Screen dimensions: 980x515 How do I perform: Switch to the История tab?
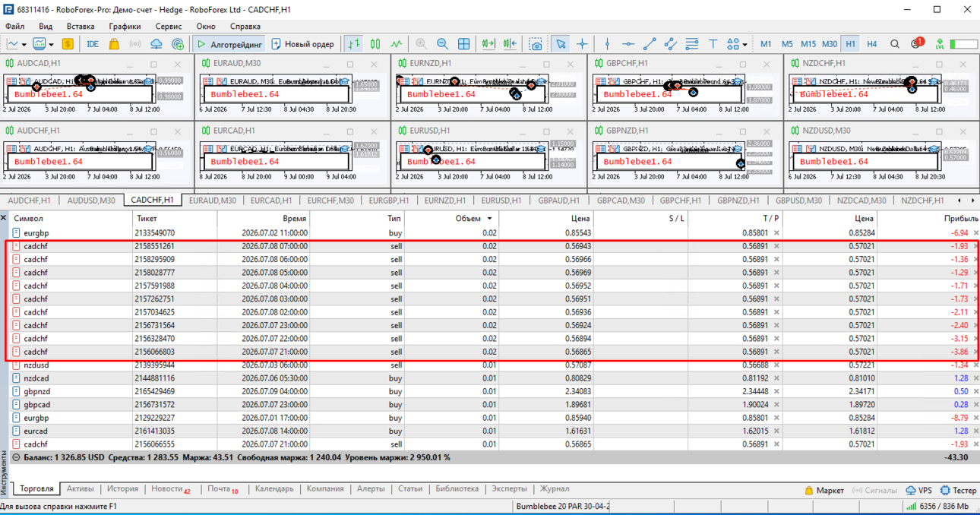122,489
